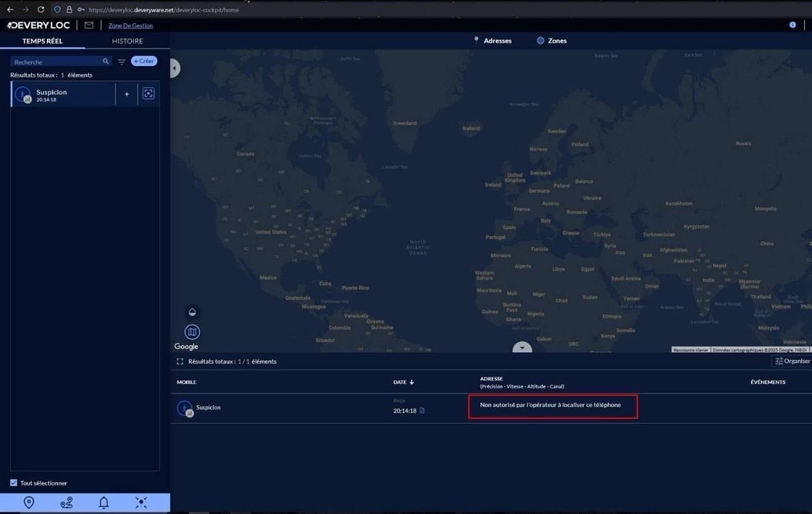This screenshot has height=514, width=812.
Task: Switch to the HISTOIRE tab
Action: [128, 41]
